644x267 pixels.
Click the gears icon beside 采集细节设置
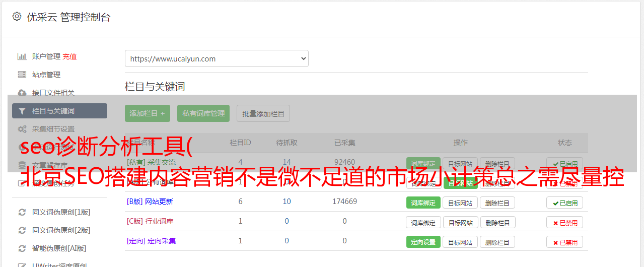coord(22,129)
